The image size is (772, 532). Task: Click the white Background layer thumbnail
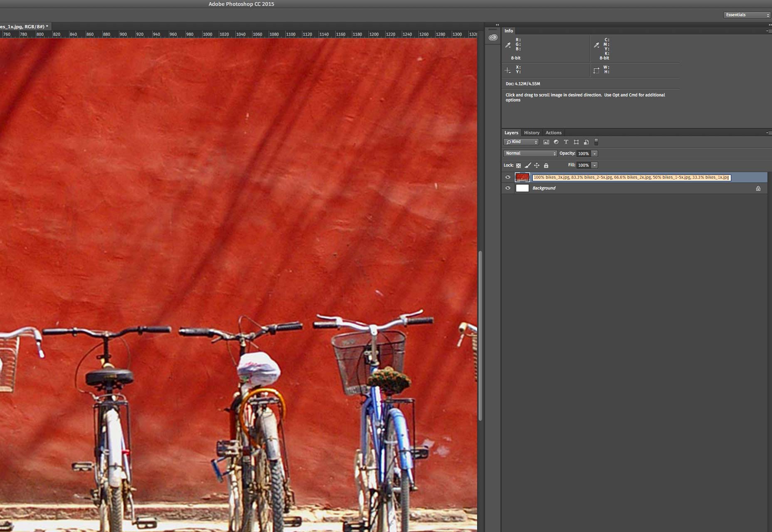522,188
